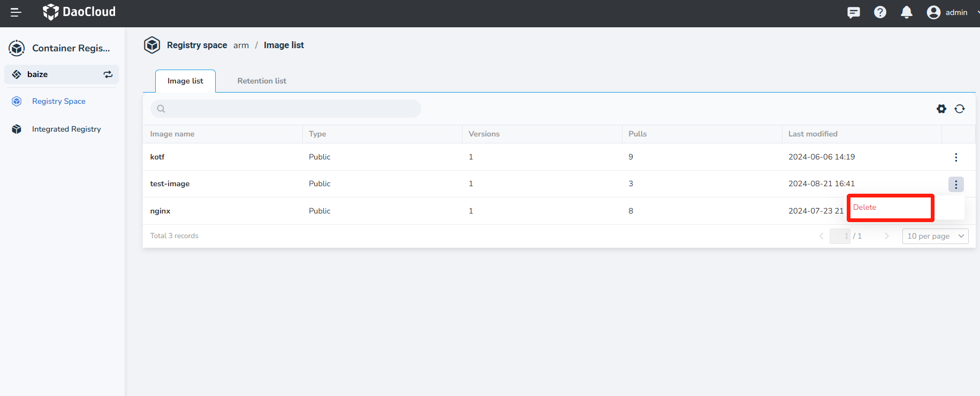The height and width of the screenshot is (396, 980).
Task: Focus the image search field
Action: click(x=289, y=109)
